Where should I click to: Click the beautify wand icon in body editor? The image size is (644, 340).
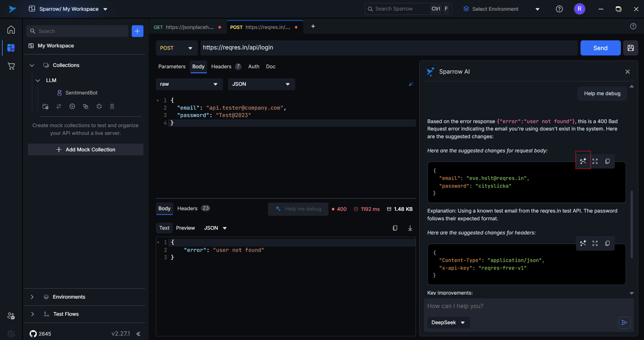pos(411,84)
